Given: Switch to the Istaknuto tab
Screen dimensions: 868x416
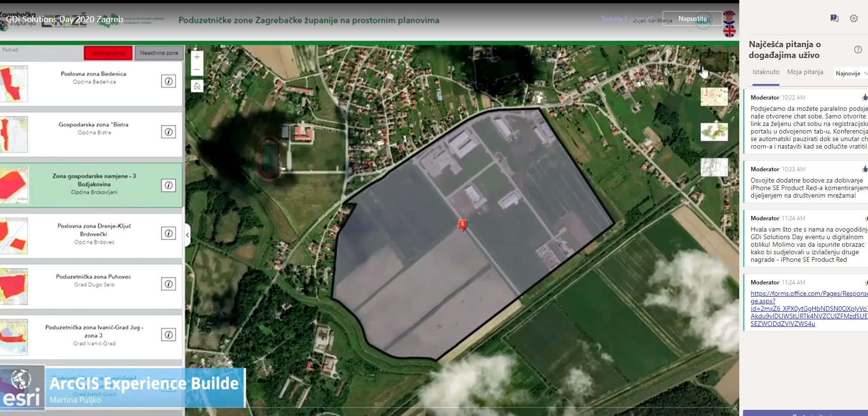Looking at the screenshot, I should coord(766,72).
